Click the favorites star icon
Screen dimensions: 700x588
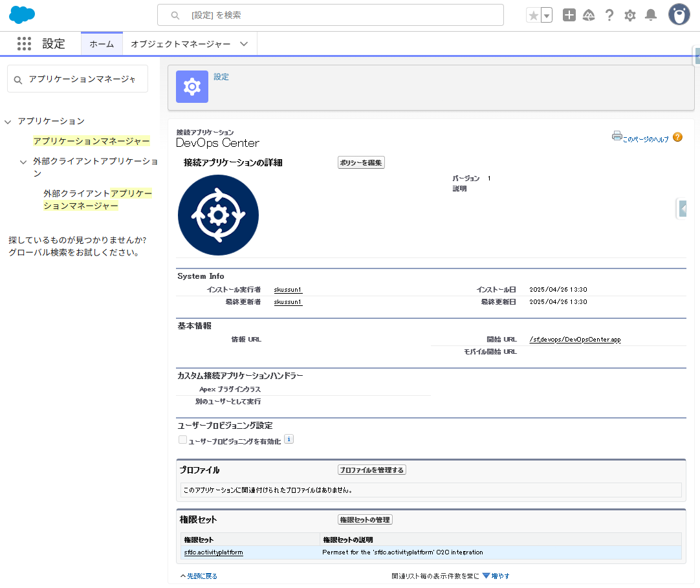[x=533, y=16]
